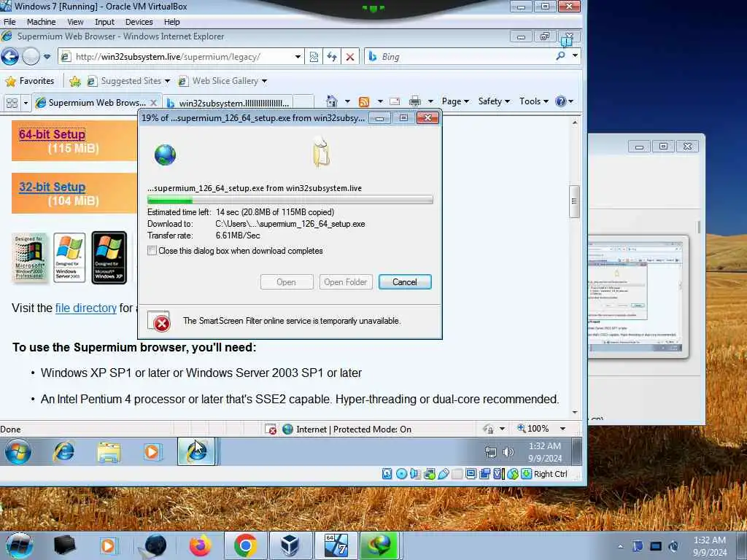Cancel the supermium setup download

click(x=405, y=282)
